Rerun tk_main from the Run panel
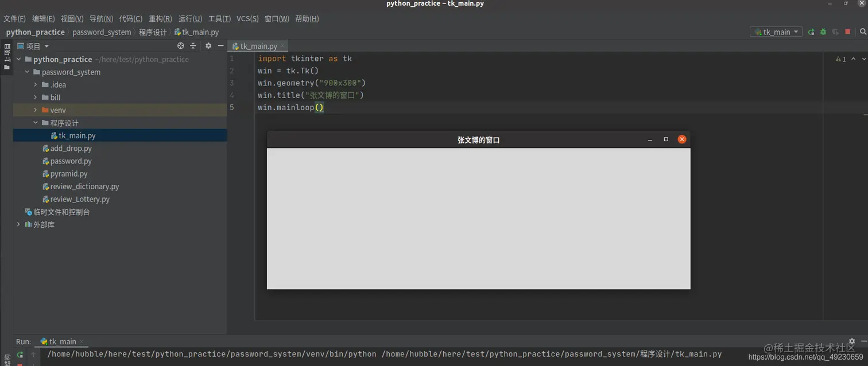 [x=20, y=355]
